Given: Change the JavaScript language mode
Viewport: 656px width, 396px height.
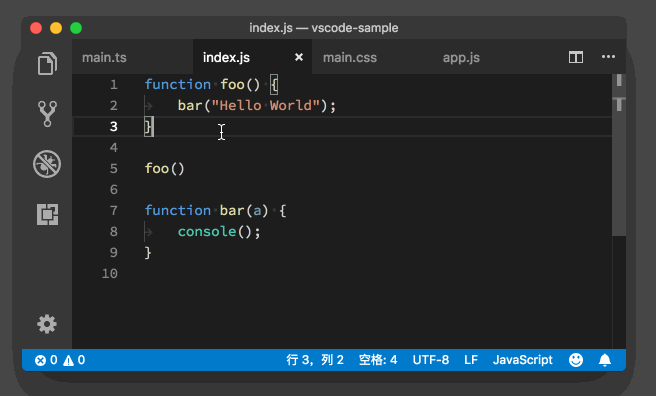Looking at the screenshot, I should pos(523,360).
